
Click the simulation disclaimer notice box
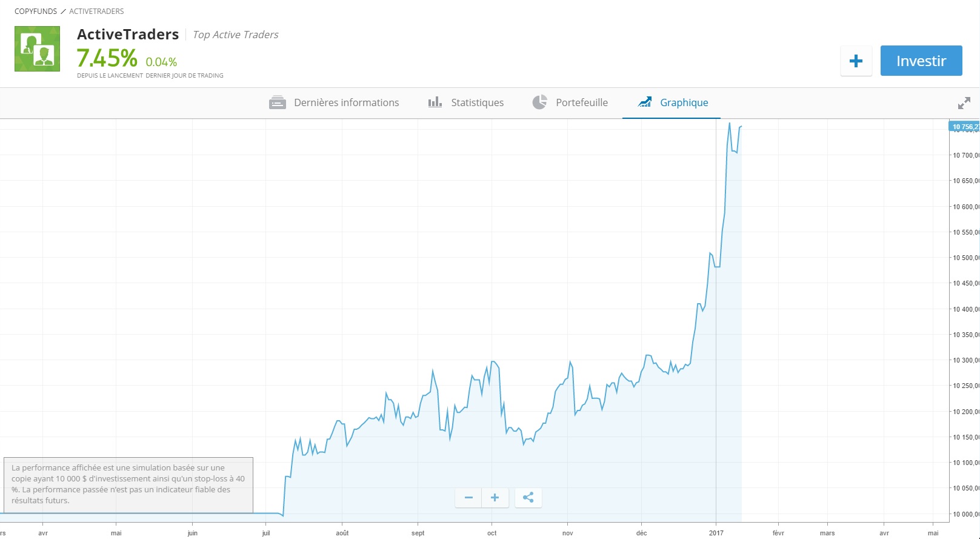pos(128,484)
